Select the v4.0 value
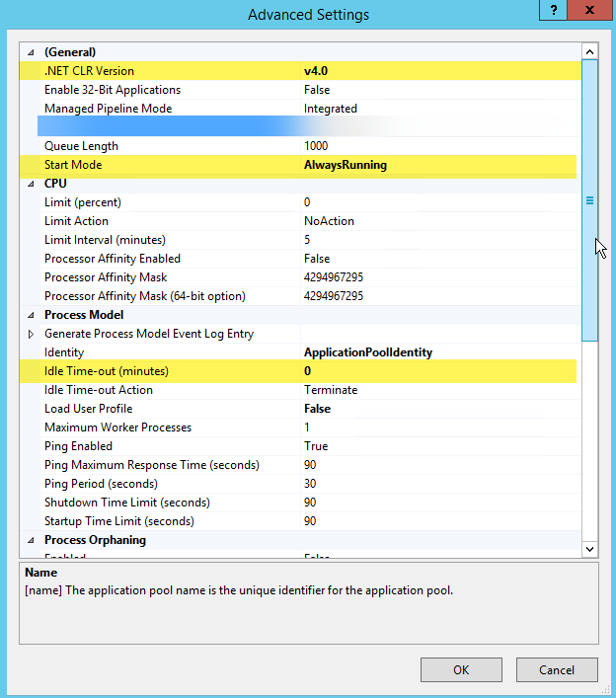 316,71
